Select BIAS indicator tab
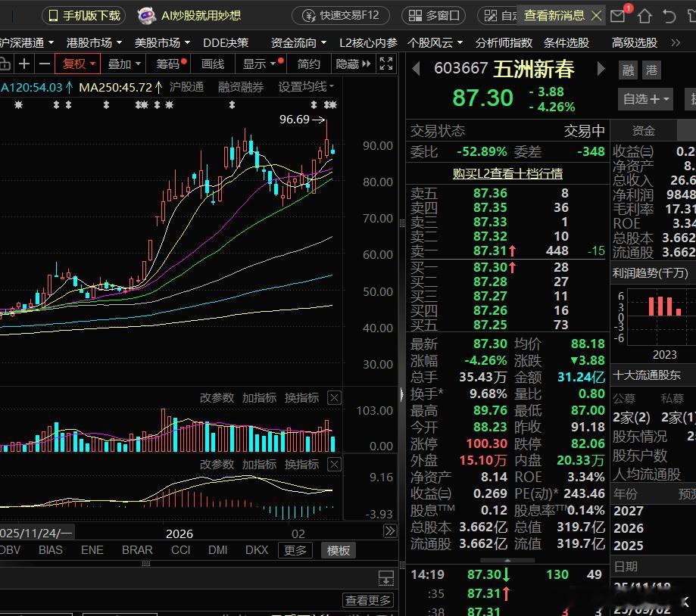696x616 pixels. 50,550
